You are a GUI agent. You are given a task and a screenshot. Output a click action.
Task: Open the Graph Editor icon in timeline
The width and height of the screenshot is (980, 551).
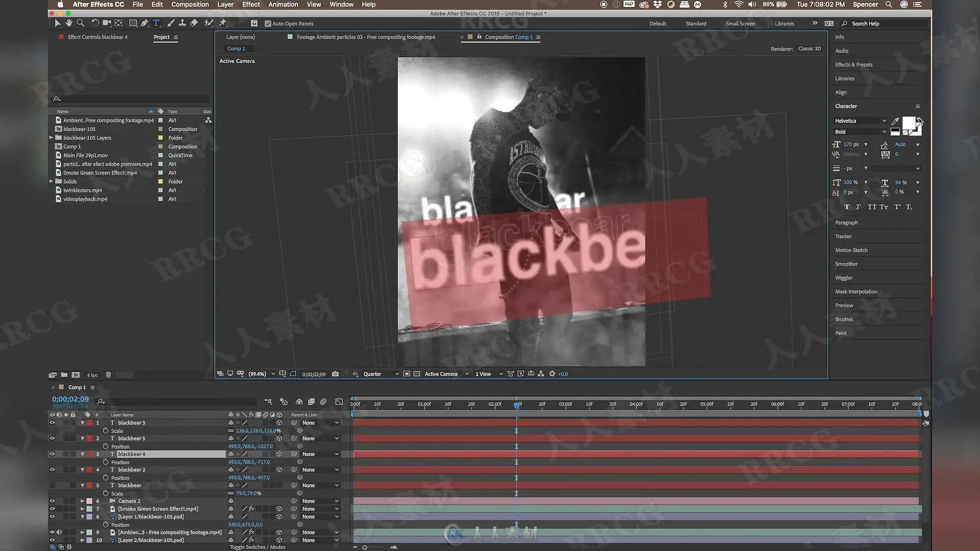tap(339, 402)
